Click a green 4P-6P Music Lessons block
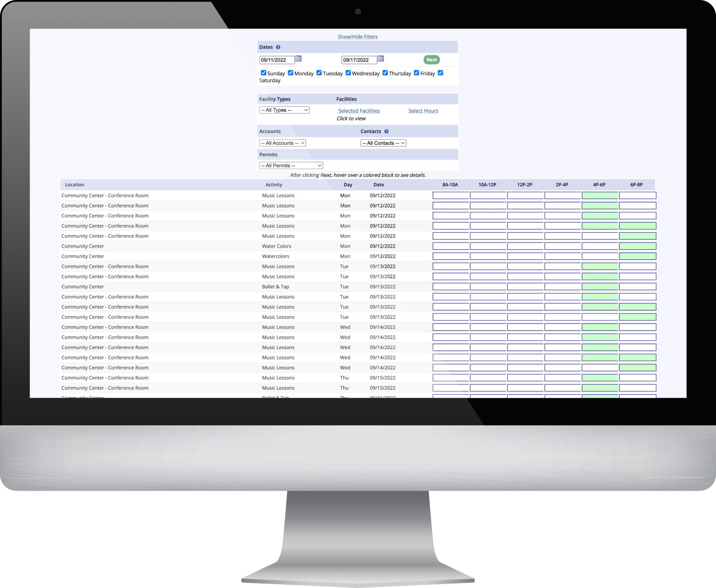 [600, 195]
